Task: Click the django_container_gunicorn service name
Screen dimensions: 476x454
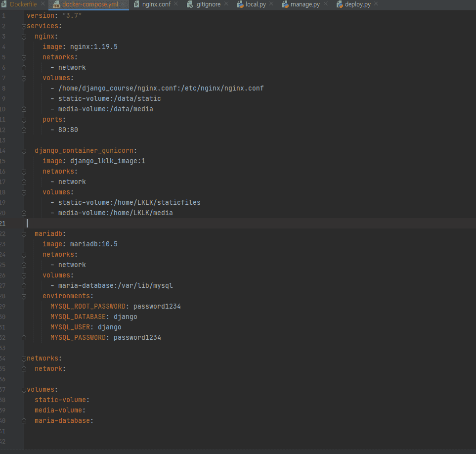Action: pyautogui.click(x=84, y=151)
